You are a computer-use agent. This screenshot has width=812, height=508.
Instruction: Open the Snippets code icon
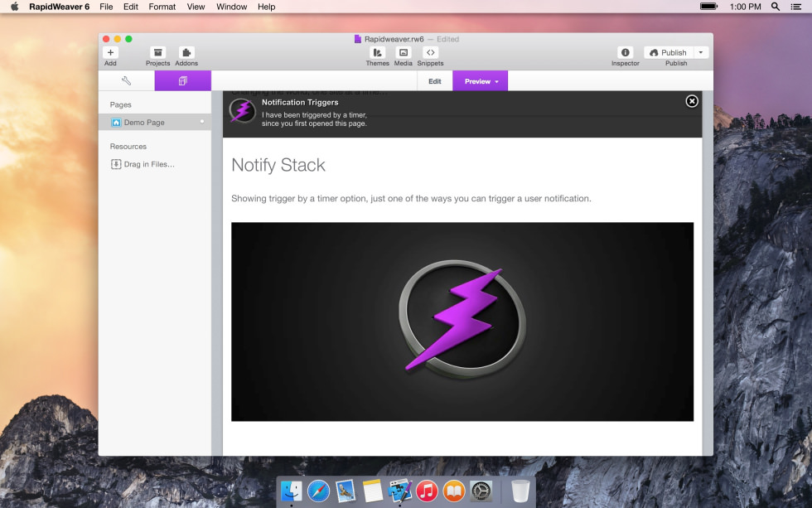430,52
